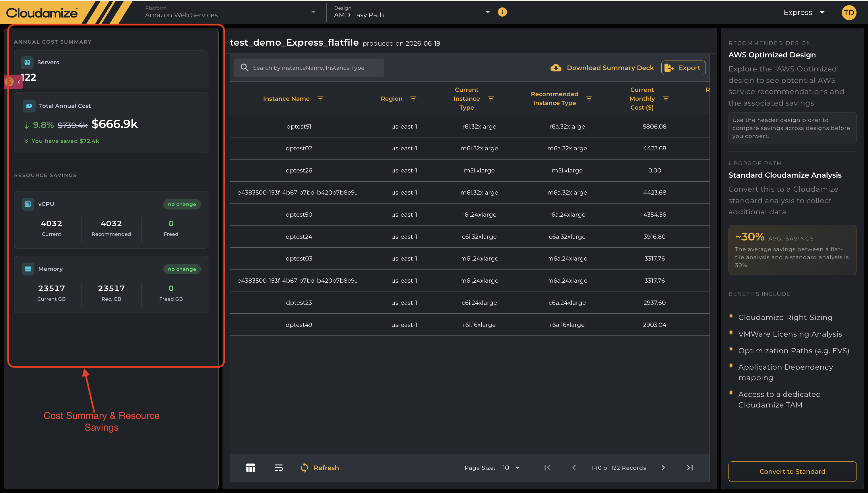This screenshot has height=493, width=868.
Task: Filter the Instance Name column
Action: click(320, 98)
